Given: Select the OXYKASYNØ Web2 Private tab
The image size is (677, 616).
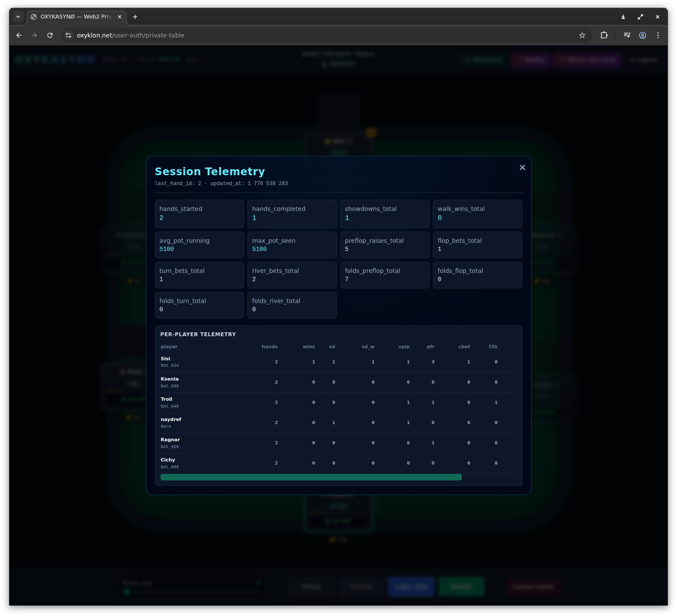Looking at the screenshot, I should (x=77, y=17).
